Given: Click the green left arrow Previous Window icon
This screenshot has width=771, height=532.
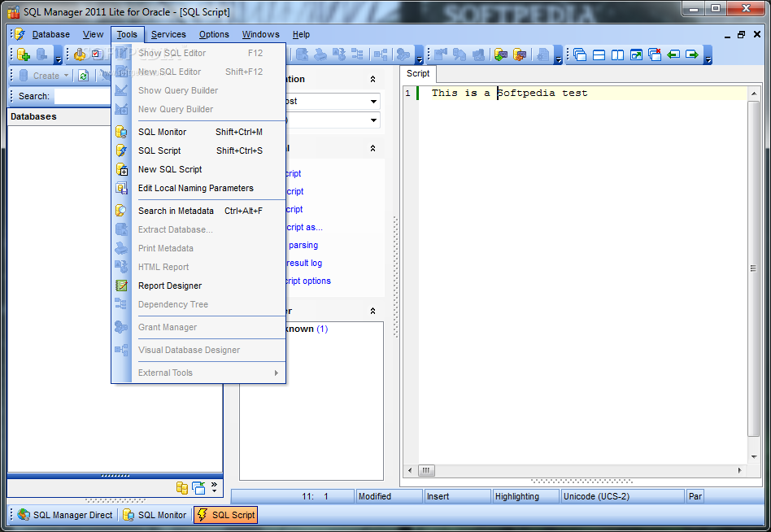Looking at the screenshot, I should click(673, 54).
